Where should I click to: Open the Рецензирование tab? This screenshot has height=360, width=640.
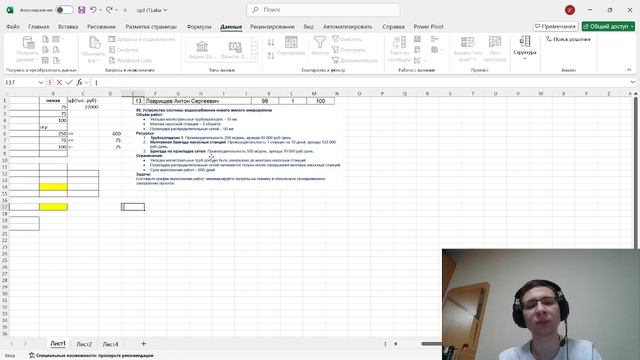pos(272,27)
